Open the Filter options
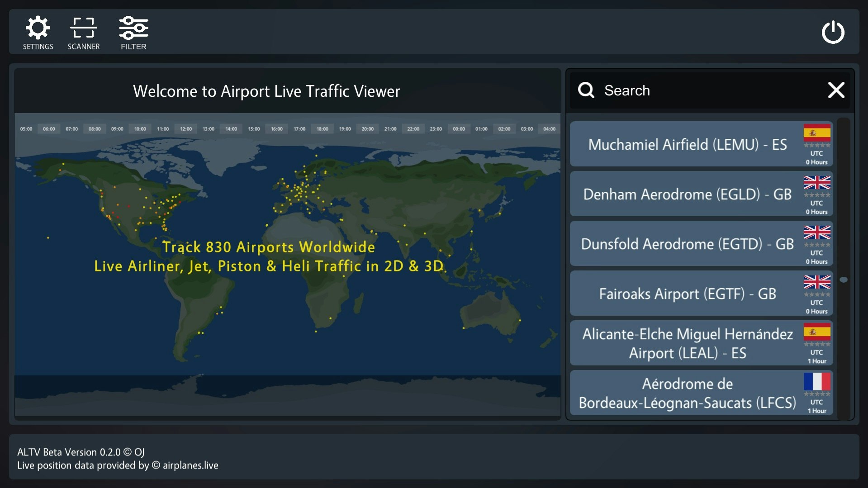The width and height of the screenshot is (868, 488). pyautogui.click(x=133, y=32)
